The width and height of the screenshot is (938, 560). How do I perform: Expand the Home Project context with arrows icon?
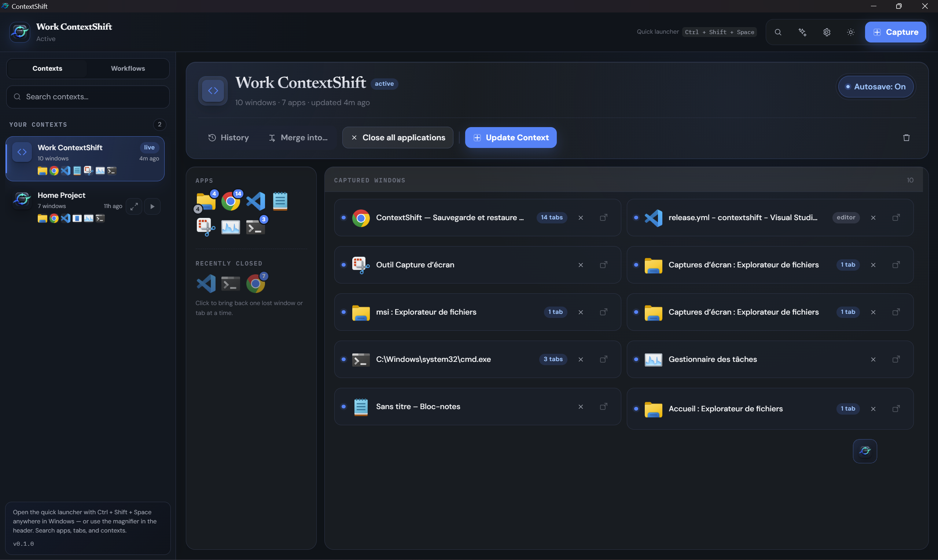(134, 207)
